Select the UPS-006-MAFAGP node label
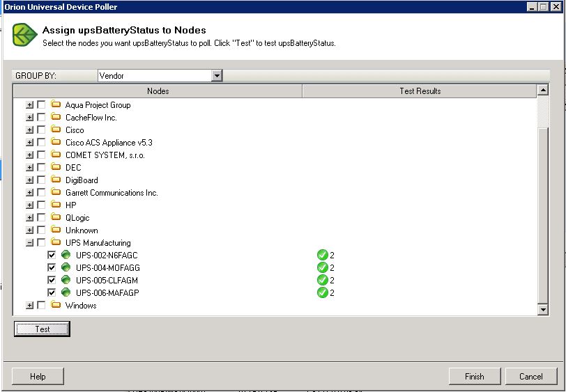 [x=107, y=293]
